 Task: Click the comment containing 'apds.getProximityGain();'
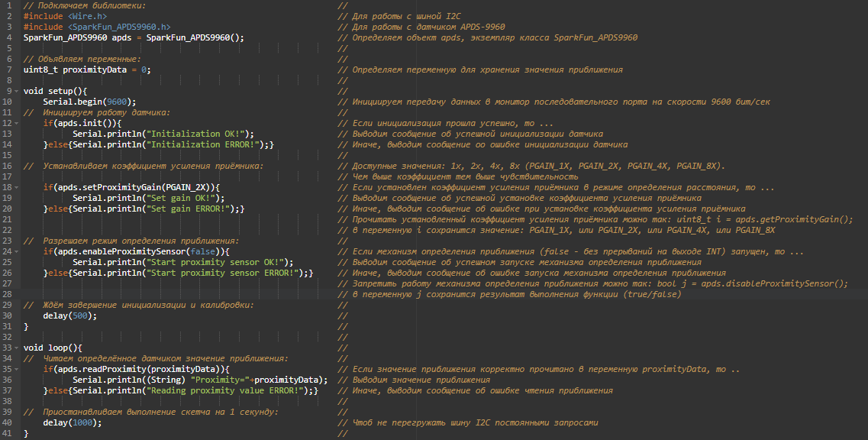pyautogui.click(x=595, y=219)
